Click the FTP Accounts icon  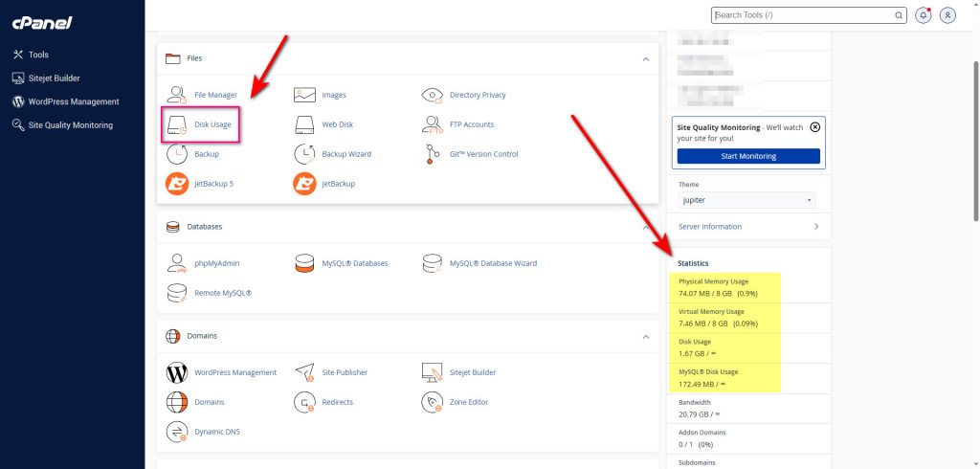click(434, 124)
